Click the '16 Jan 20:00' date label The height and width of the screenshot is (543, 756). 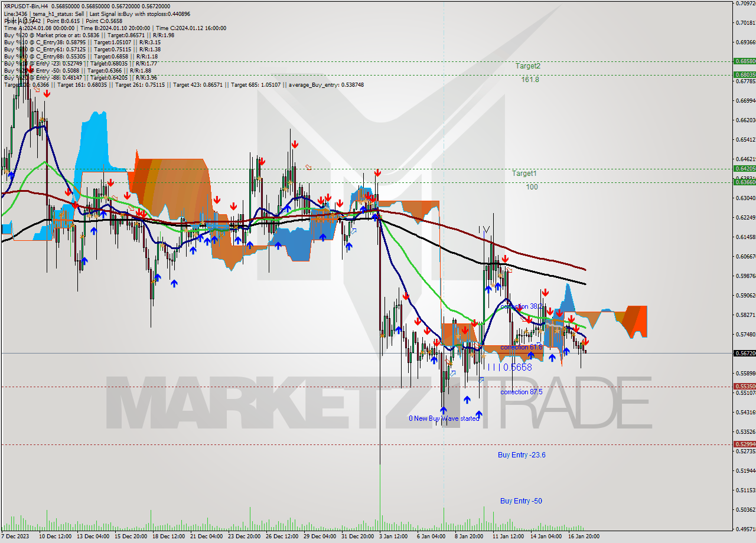point(584,537)
